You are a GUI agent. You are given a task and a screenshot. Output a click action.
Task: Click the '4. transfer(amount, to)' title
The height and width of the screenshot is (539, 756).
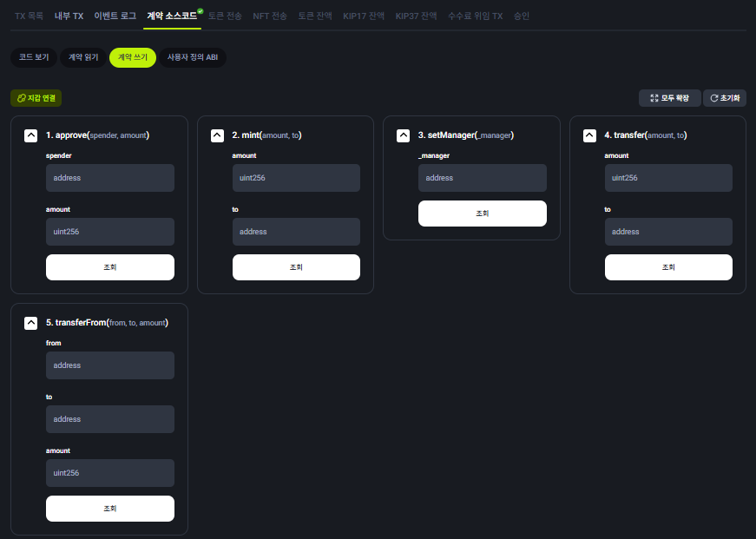click(646, 135)
